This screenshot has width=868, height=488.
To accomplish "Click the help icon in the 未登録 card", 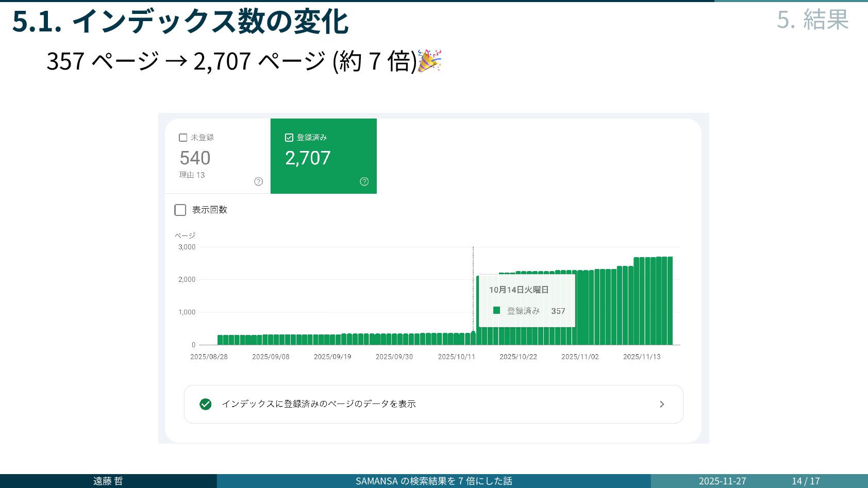I will pos(259,181).
